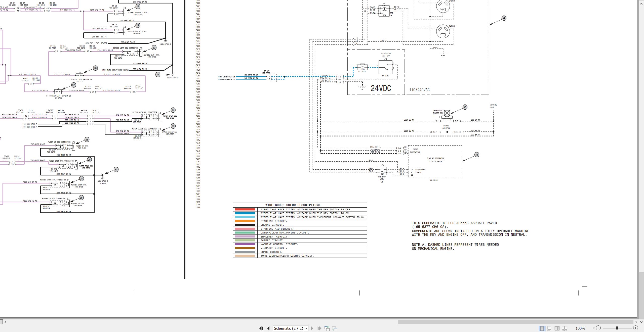The width and height of the screenshot is (644, 332).
Task: Zoom in with the plus icon
Action: point(636,328)
